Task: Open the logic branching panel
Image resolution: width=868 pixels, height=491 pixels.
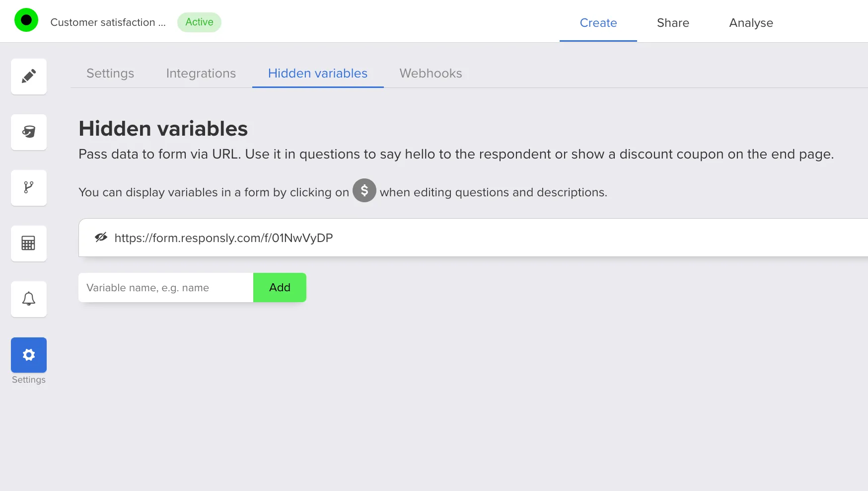Action: pos(28,187)
